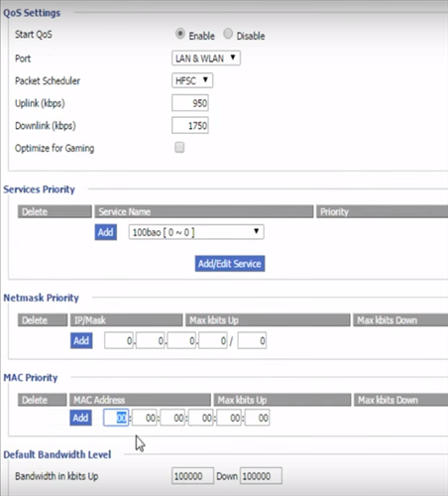
Task: Click the first IP octet field in Netmask Priority
Action: (119, 340)
